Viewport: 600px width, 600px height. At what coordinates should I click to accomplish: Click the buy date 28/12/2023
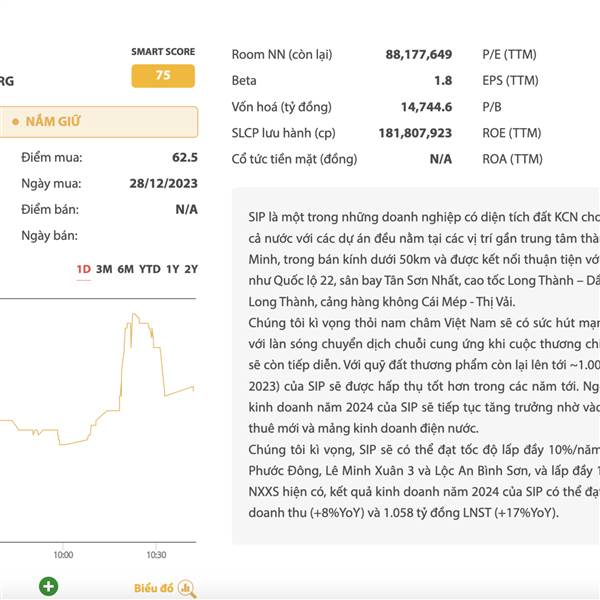tap(163, 183)
